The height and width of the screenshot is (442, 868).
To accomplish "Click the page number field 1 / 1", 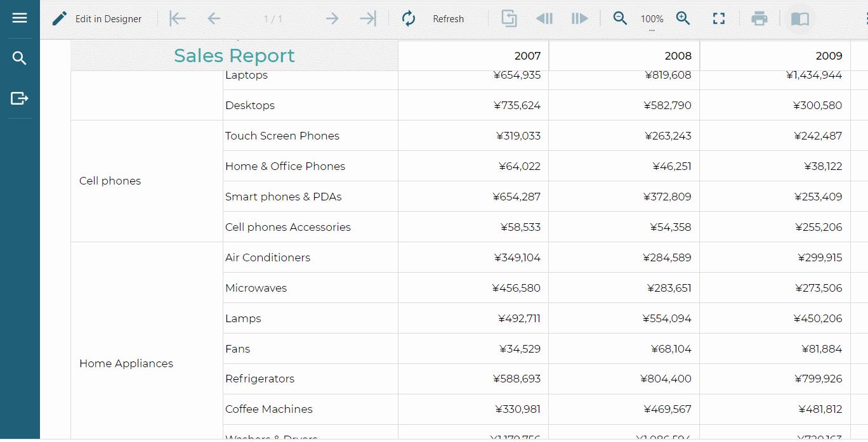I will [x=273, y=19].
